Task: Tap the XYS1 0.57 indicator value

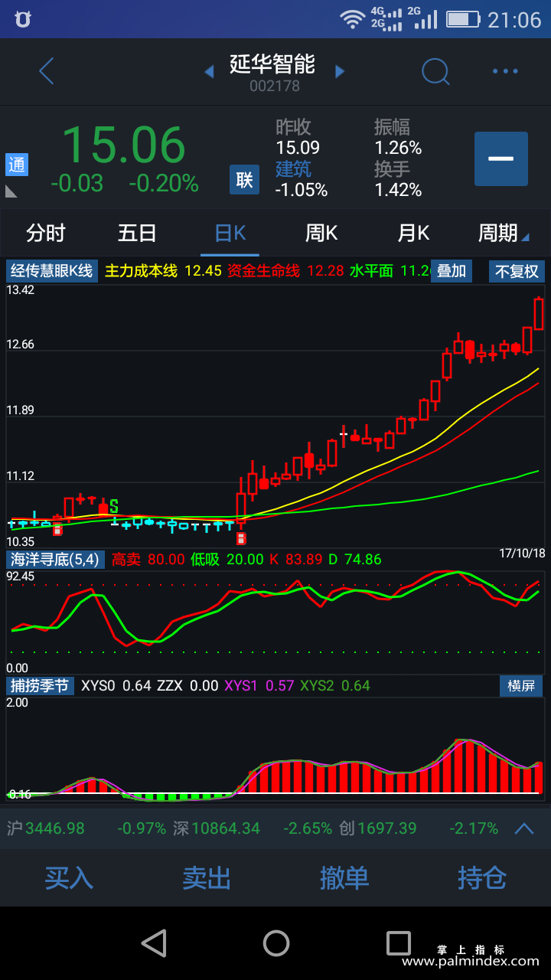Action: point(259,685)
